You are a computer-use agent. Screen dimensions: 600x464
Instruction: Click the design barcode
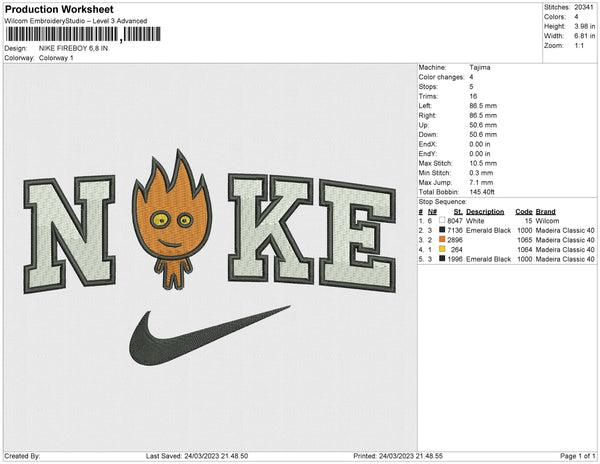(x=83, y=34)
